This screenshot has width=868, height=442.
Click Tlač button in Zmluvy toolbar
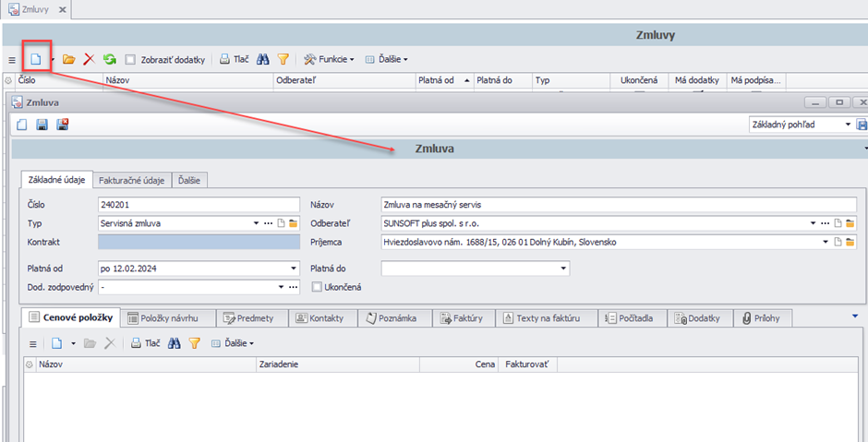[234, 59]
